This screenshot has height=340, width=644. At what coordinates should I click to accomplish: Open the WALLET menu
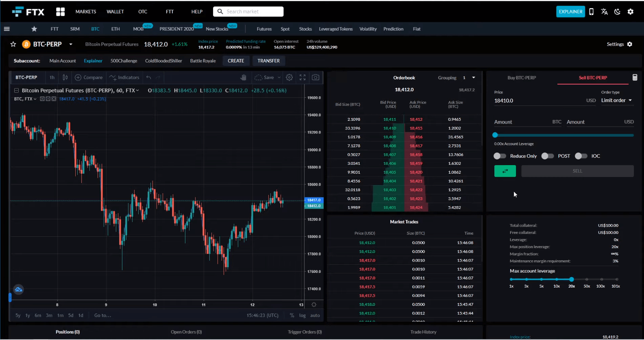[115, 12]
